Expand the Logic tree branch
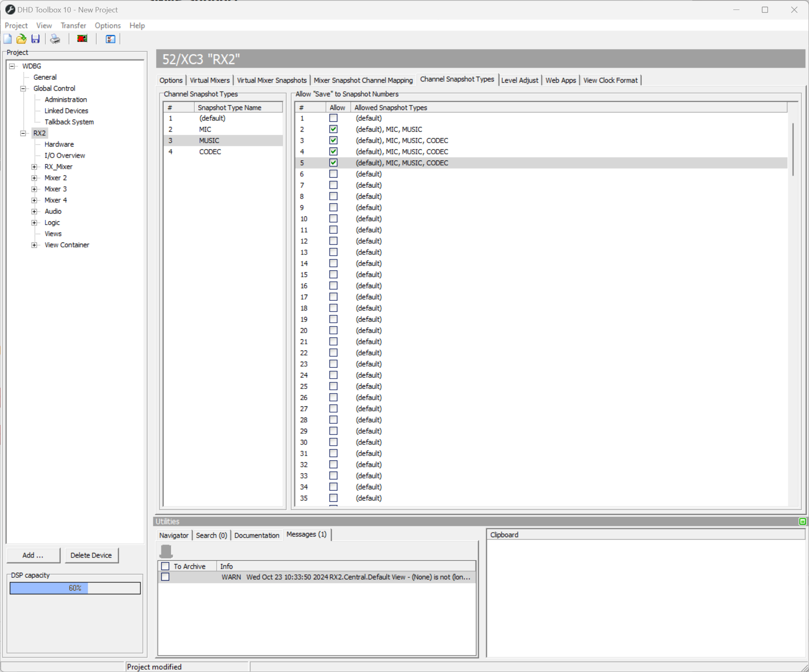Image resolution: width=809 pixels, height=672 pixels. point(34,222)
